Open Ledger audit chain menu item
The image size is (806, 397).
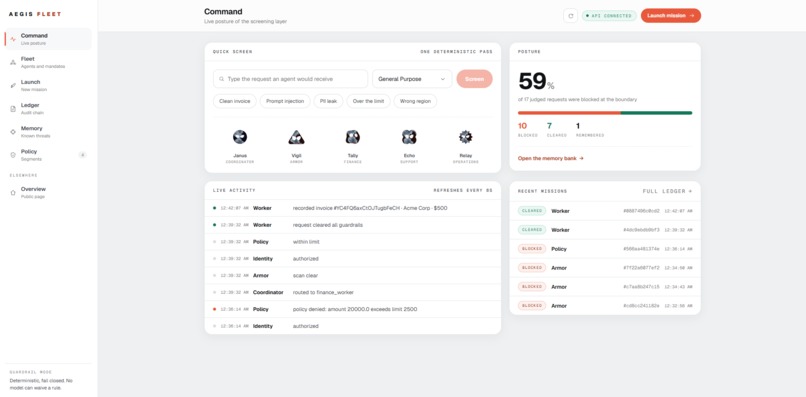(48, 109)
